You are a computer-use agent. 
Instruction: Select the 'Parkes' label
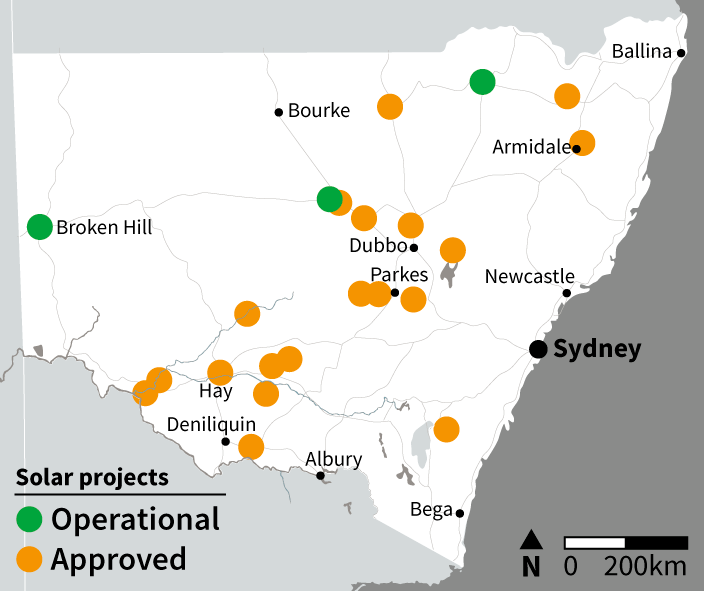(399, 274)
